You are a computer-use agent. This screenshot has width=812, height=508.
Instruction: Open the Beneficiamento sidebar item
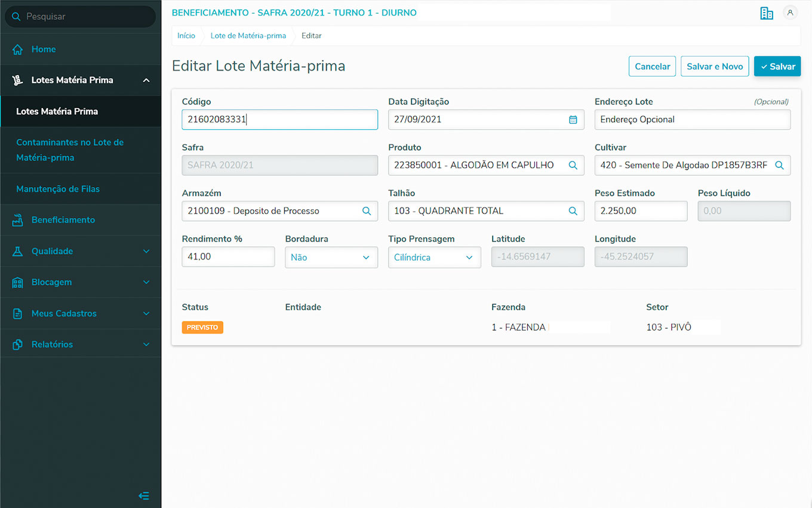coord(63,220)
